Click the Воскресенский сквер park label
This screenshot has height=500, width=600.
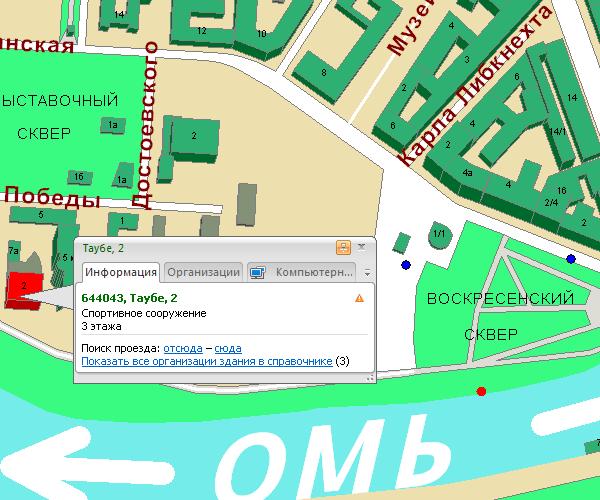[500, 316]
